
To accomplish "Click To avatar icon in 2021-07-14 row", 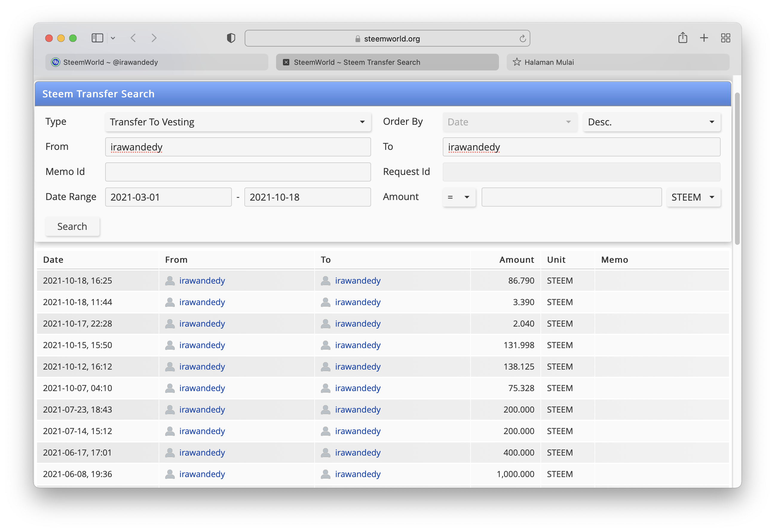I will point(325,431).
